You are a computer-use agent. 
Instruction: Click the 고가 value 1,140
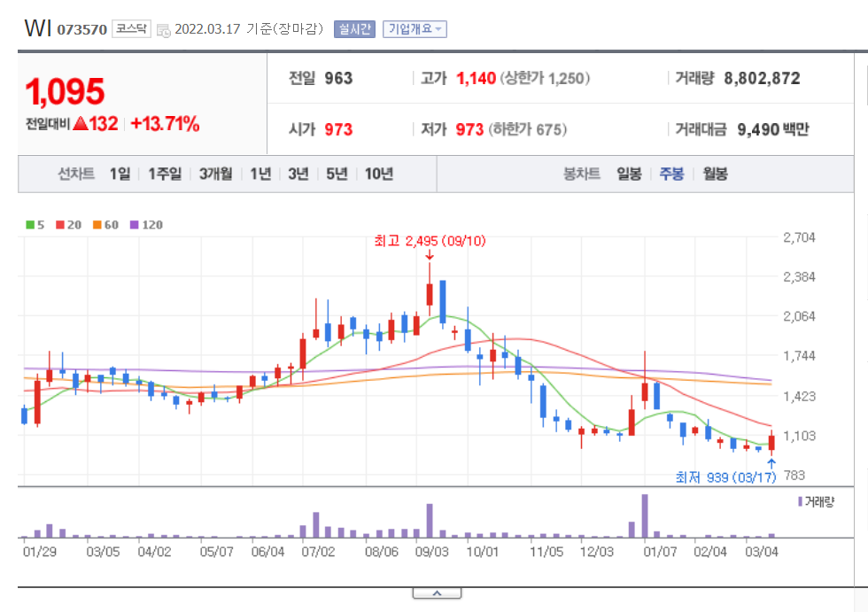[476, 79]
